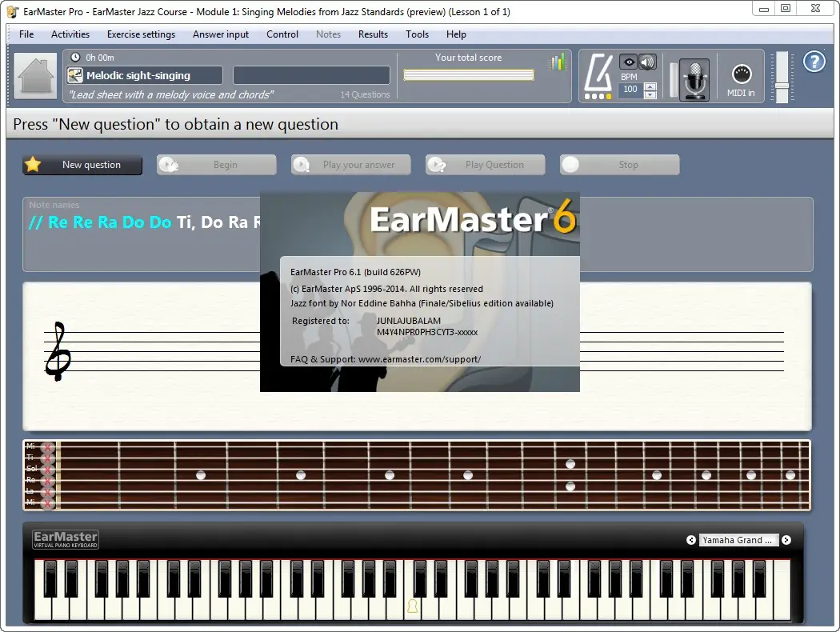Viewport: 840px width, 632px height.
Task: Open the Help menu
Action: [456, 34]
